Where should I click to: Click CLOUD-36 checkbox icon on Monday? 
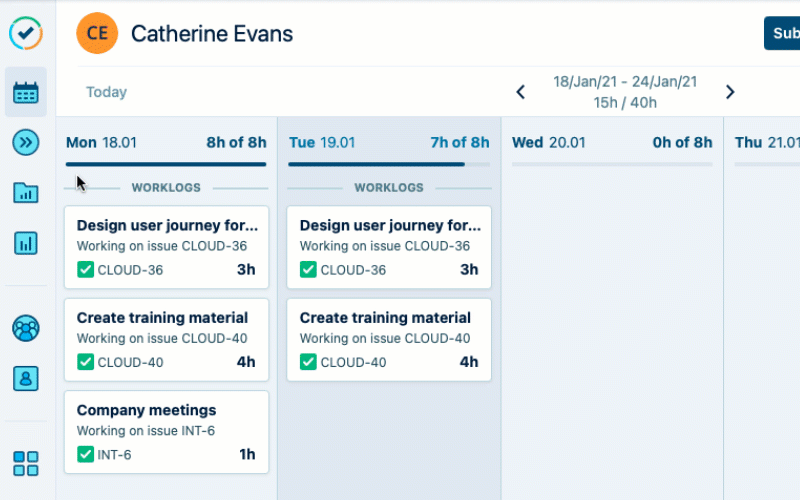85,269
